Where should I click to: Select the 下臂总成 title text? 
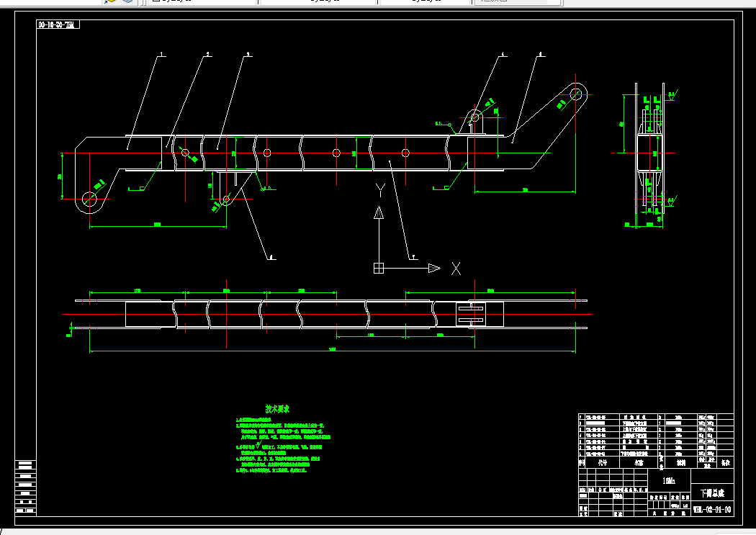click(x=712, y=493)
